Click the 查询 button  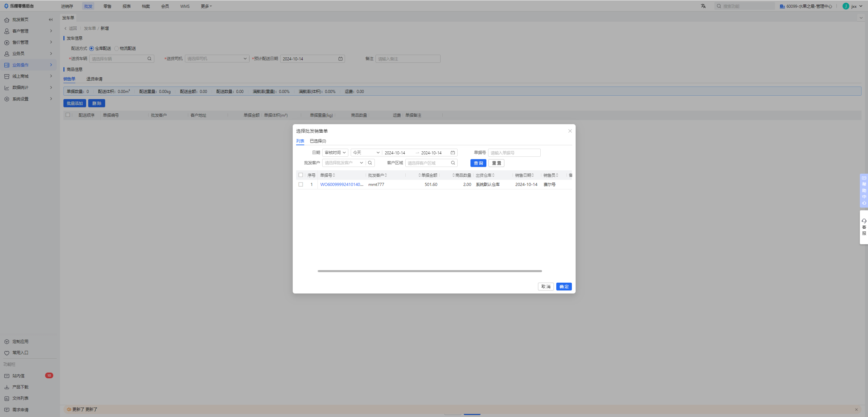478,163
